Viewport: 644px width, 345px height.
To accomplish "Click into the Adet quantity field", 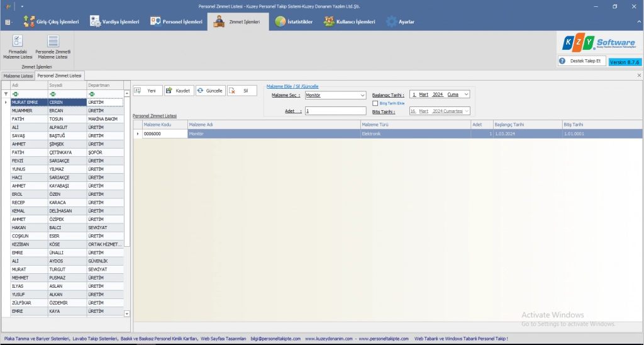I will click(x=335, y=111).
